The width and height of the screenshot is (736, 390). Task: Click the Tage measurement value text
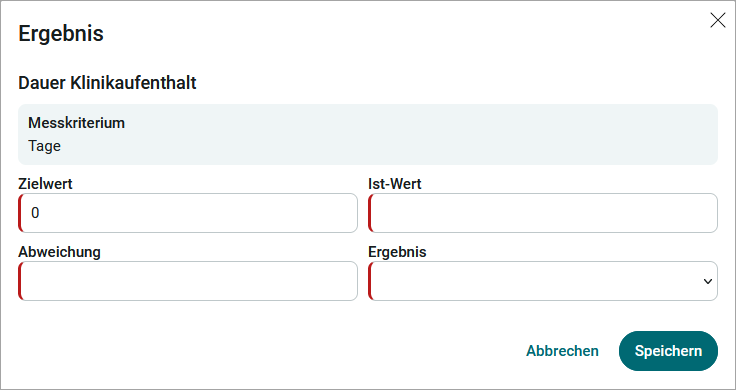point(45,146)
